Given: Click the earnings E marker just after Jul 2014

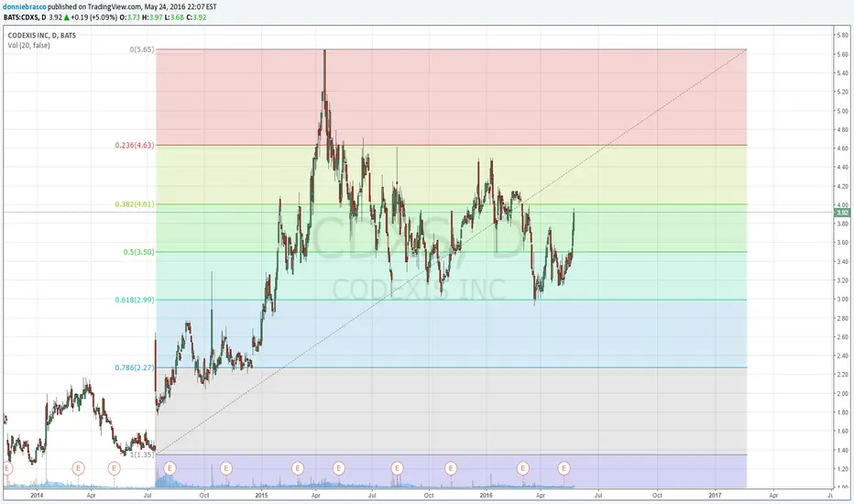Looking at the screenshot, I should (x=170, y=467).
